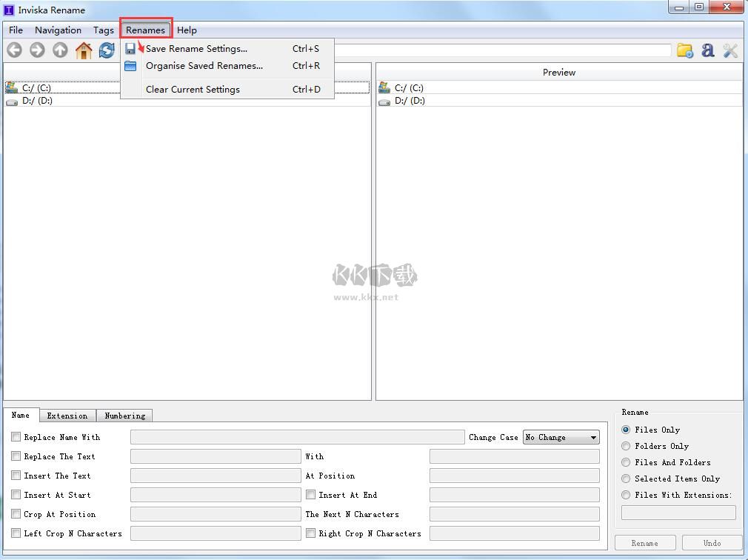Click the Right Crop N Characters field
Viewport: 748px width, 560px height.
pyautogui.click(x=514, y=533)
